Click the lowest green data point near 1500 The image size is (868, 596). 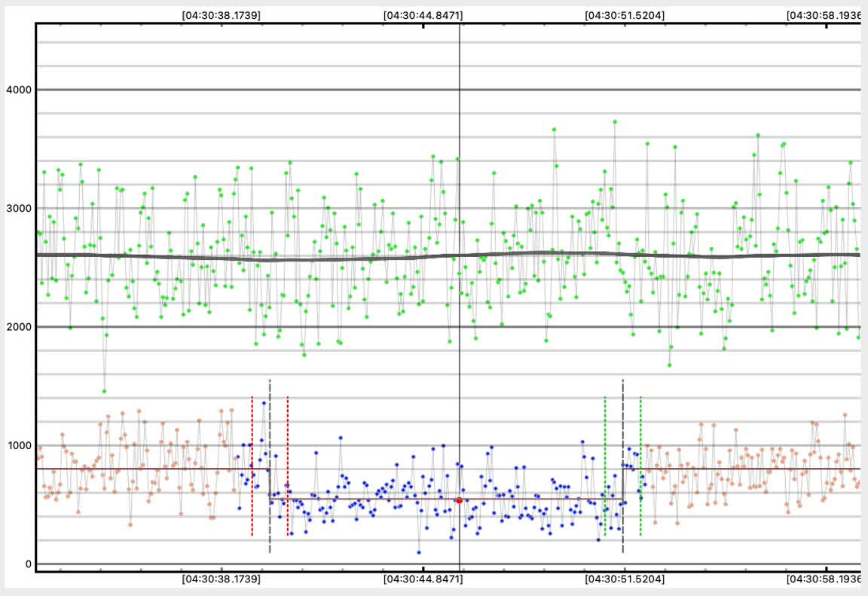click(104, 391)
